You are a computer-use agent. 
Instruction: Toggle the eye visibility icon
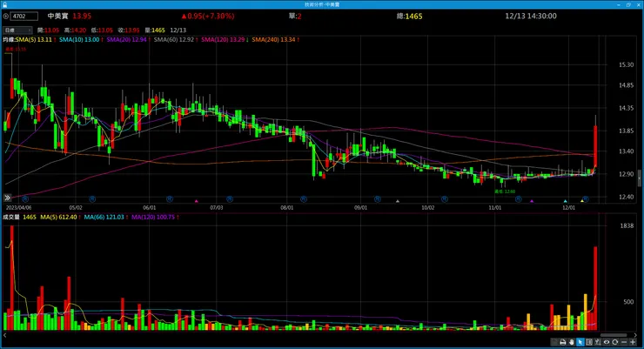[607, 342]
